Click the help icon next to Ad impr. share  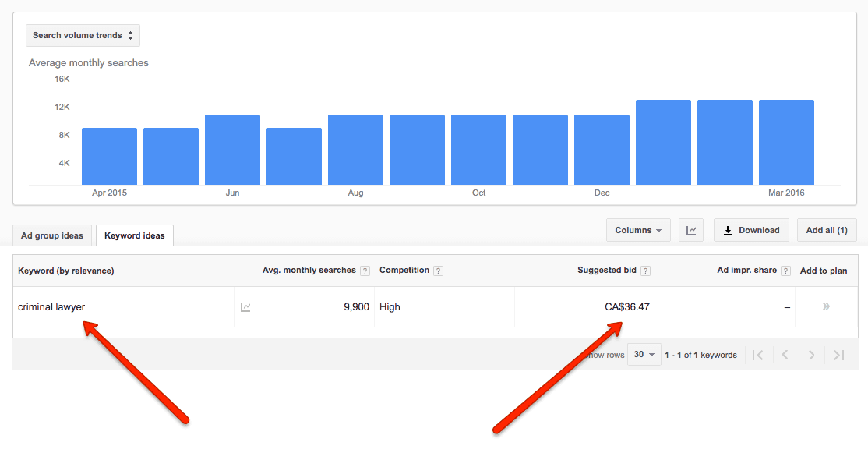[x=785, y=271]
